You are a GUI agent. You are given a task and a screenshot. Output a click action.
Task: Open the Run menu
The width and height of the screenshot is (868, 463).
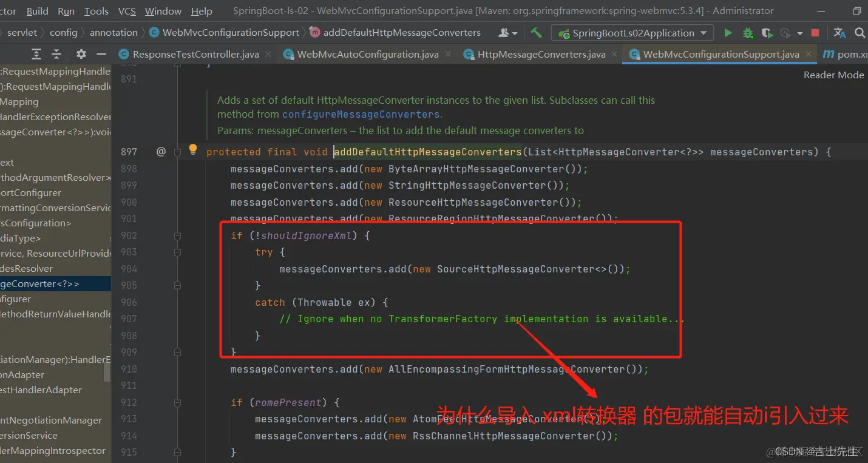point(66,11)
